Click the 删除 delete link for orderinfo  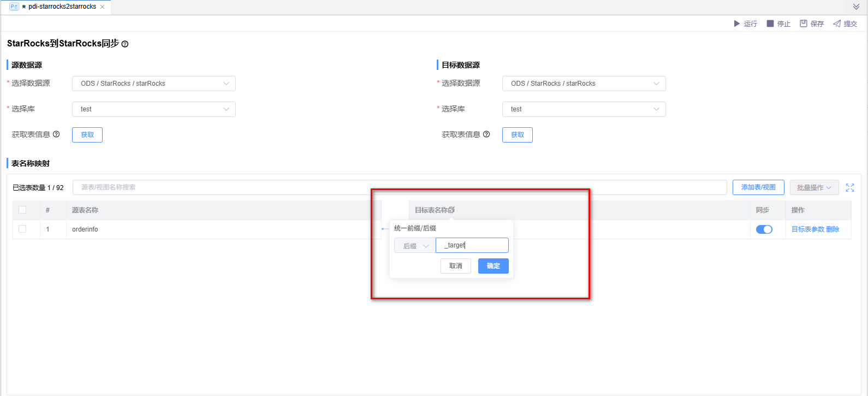(833, 229)
